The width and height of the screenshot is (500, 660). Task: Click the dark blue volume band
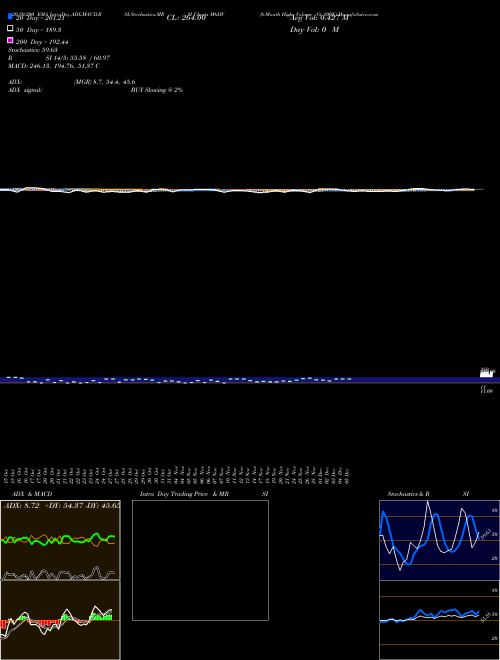coord(250,380)
